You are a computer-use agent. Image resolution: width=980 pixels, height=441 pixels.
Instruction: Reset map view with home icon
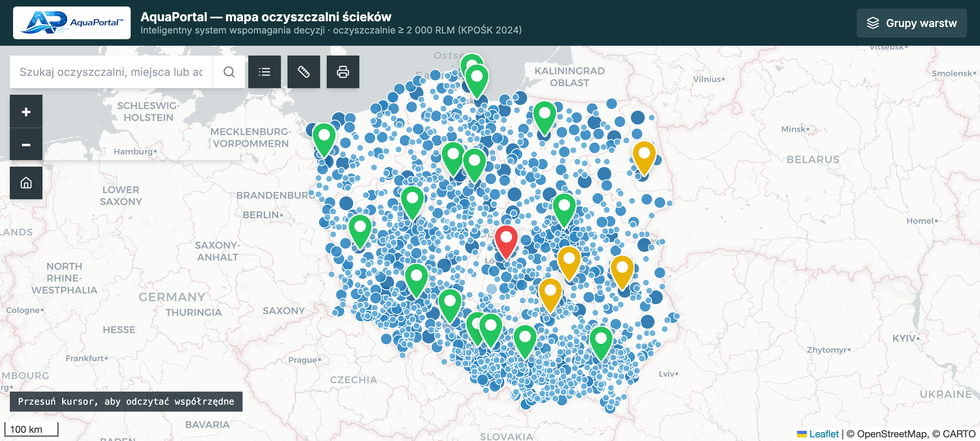click(x=26, y=183)
